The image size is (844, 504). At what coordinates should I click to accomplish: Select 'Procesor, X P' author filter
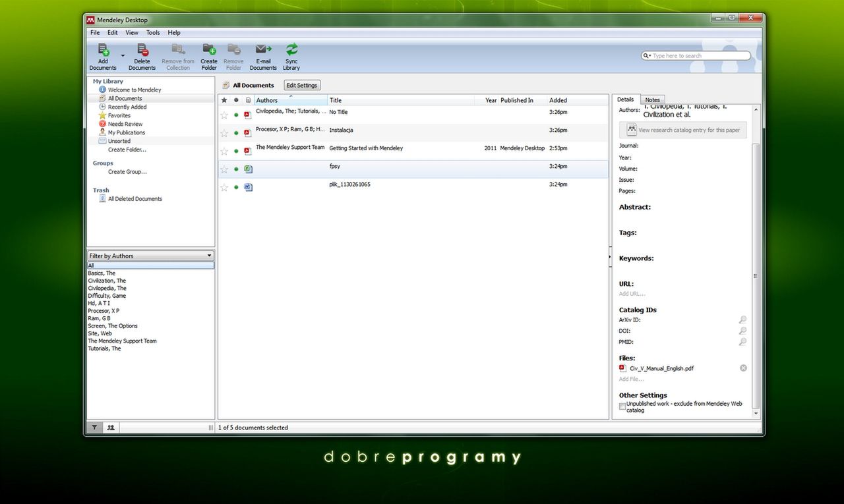pyautogui.click(x=104, y=311)
